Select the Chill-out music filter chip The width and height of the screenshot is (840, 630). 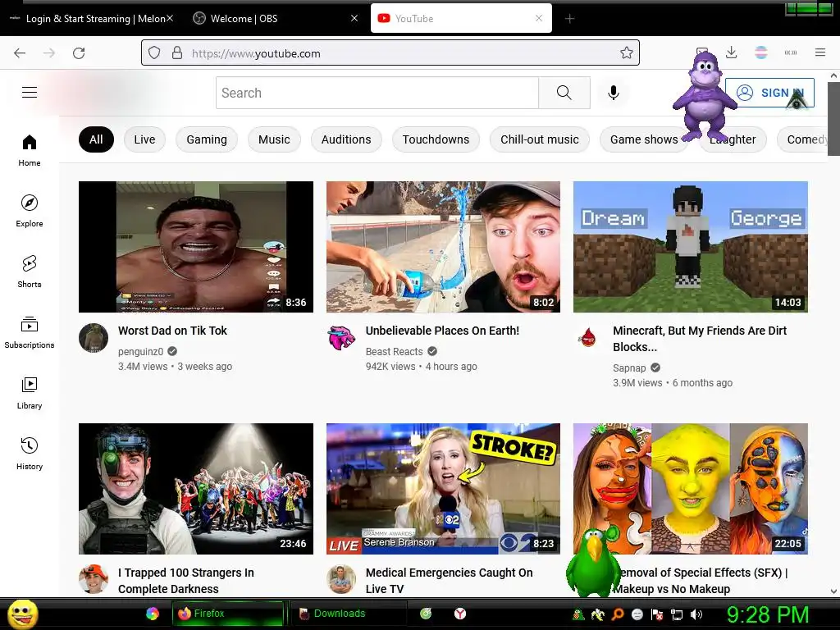pos(540,139)
